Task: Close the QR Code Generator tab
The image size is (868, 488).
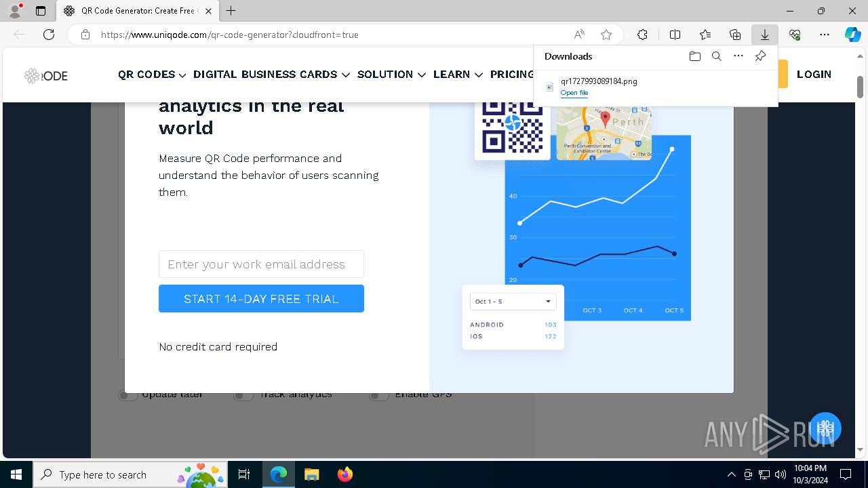Action: pyautogui.click(x=208, y=11)
